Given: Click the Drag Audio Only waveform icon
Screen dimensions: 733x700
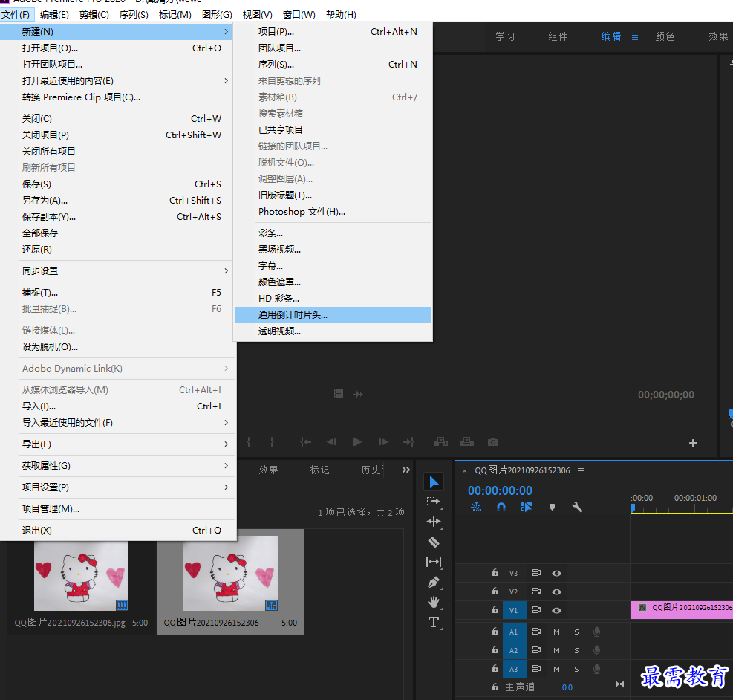Looking at the screenshot, I should (x=358, y=394).
